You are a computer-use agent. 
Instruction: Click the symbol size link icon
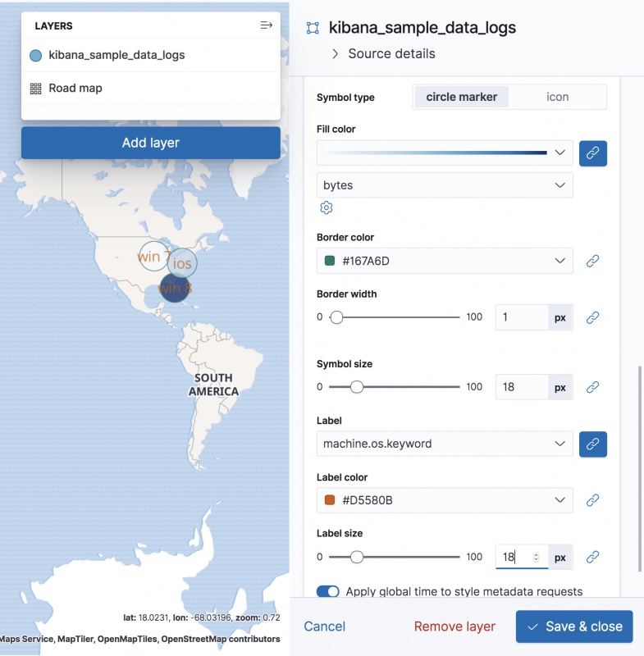[x=592, y=387]
